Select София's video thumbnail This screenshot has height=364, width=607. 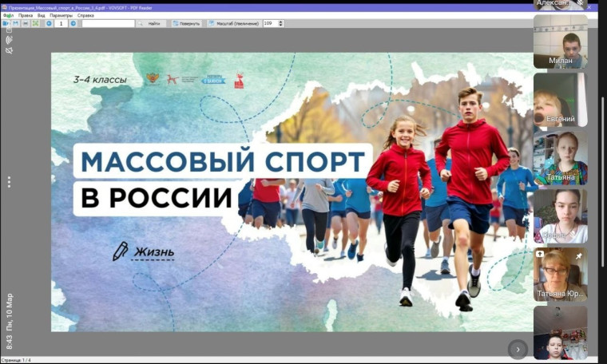pos(560,216)
